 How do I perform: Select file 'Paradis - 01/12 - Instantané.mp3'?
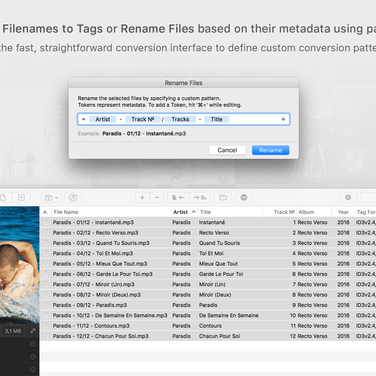(x=93, y=222)
